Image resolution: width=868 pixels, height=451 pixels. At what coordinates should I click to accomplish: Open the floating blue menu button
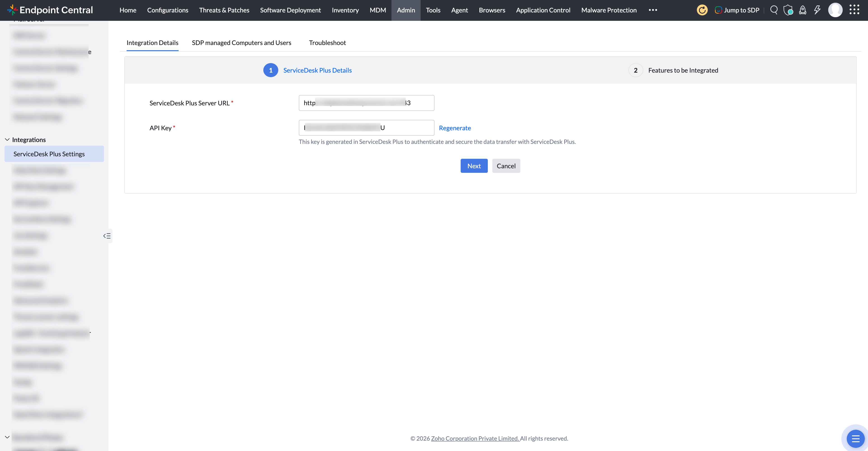pyautogui.click(x=856, y=439)
